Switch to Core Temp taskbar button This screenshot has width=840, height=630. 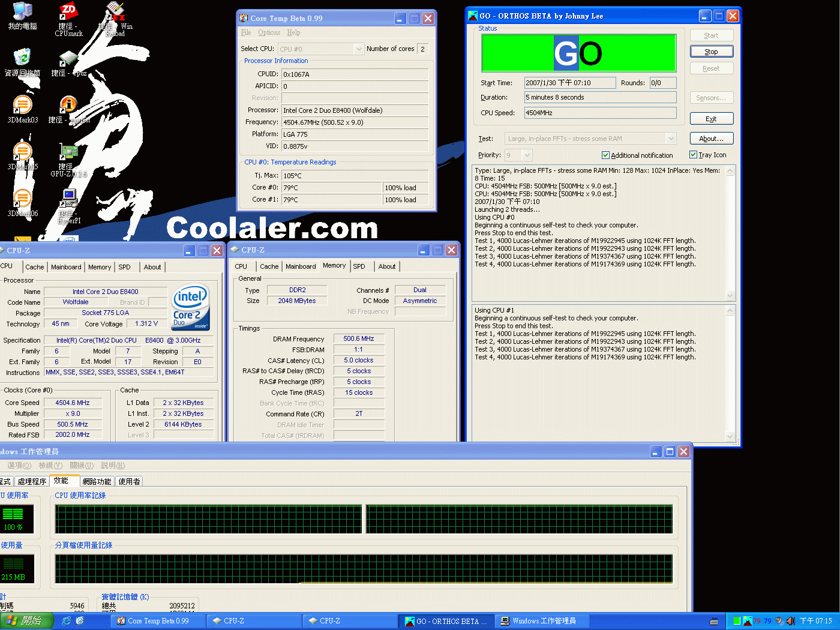pyautogui.click(x=159, y=621)
